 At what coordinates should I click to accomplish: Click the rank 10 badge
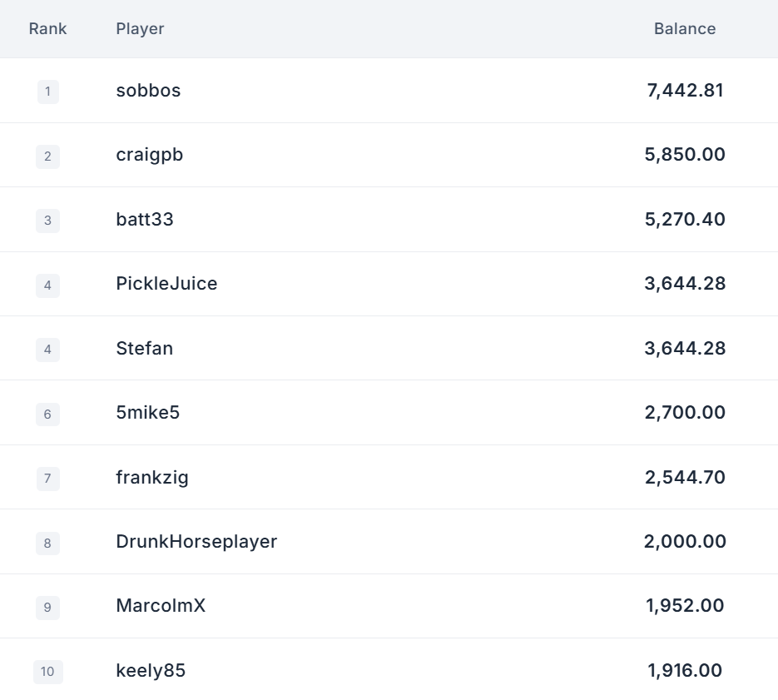click(47, 672)
